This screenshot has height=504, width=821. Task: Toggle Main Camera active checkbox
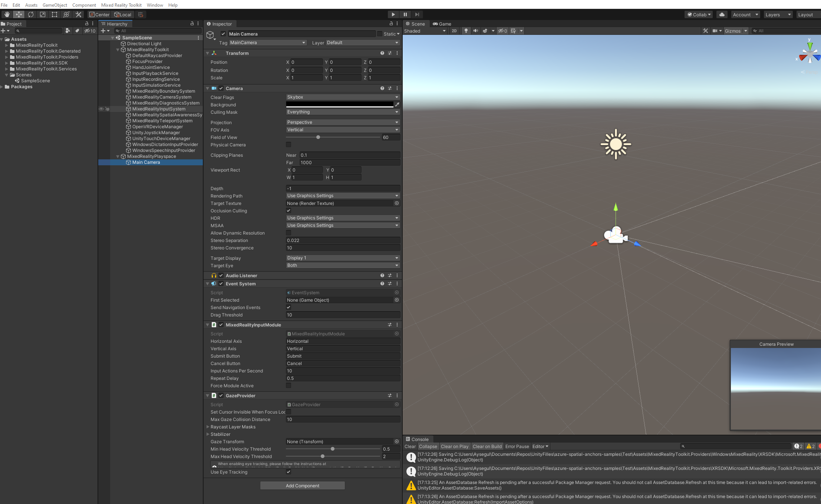pyautogui.click(x=223, y=34)
